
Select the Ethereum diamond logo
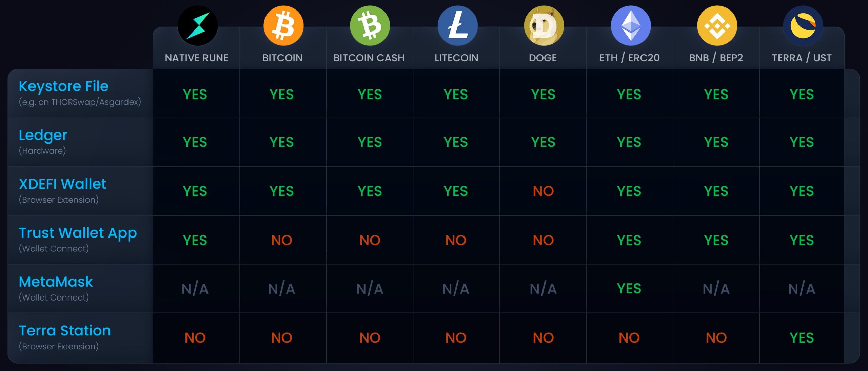tap(631, 26)
